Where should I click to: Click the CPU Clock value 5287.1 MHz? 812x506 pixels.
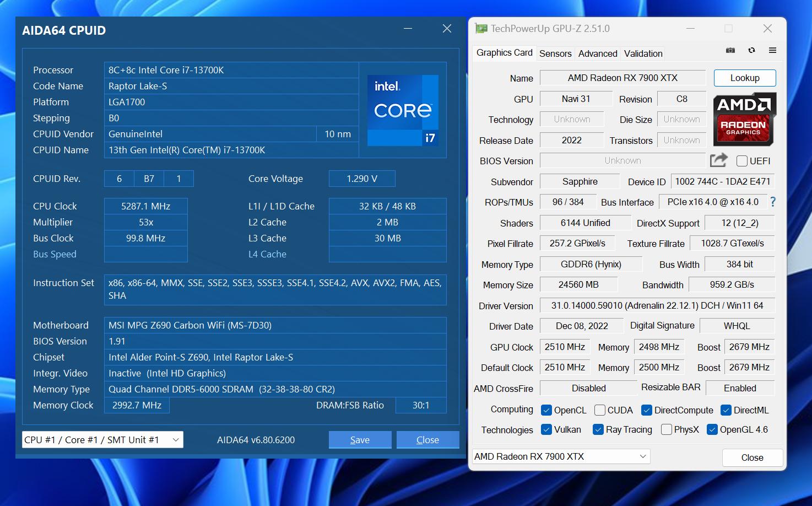145,206
